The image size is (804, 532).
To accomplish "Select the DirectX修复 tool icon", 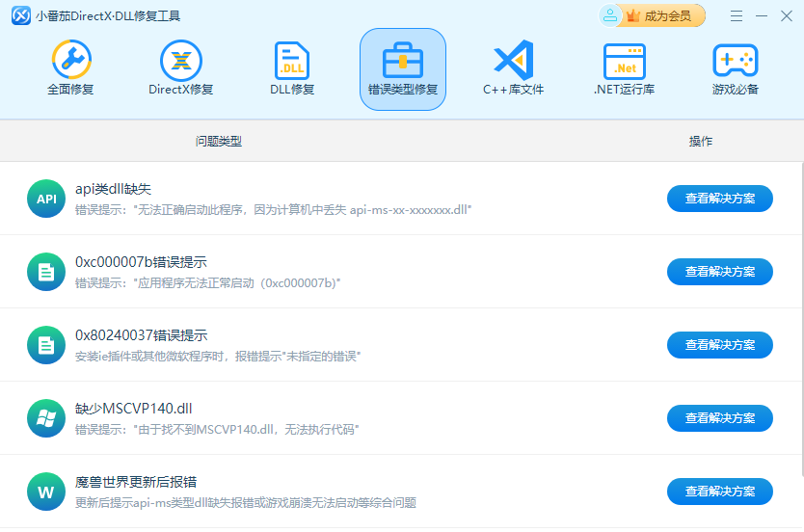I will tap(180, 60).
